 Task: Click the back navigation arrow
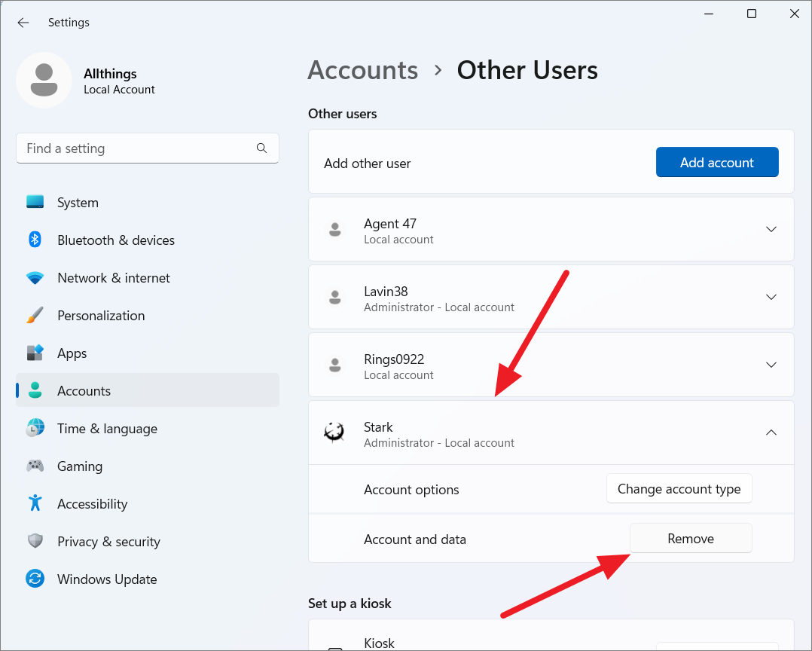(23, 23)
